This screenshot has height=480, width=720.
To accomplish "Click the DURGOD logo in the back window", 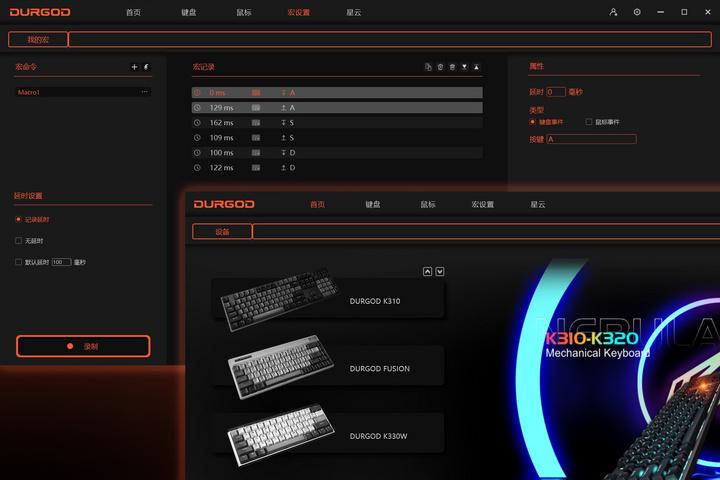I will click(x=40, y=12).
